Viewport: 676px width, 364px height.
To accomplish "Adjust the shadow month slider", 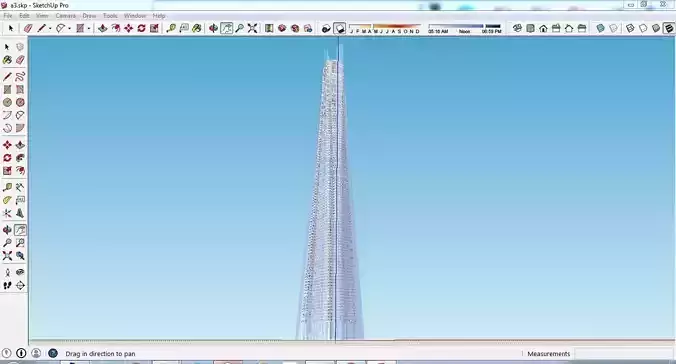I will click(385, 28).
